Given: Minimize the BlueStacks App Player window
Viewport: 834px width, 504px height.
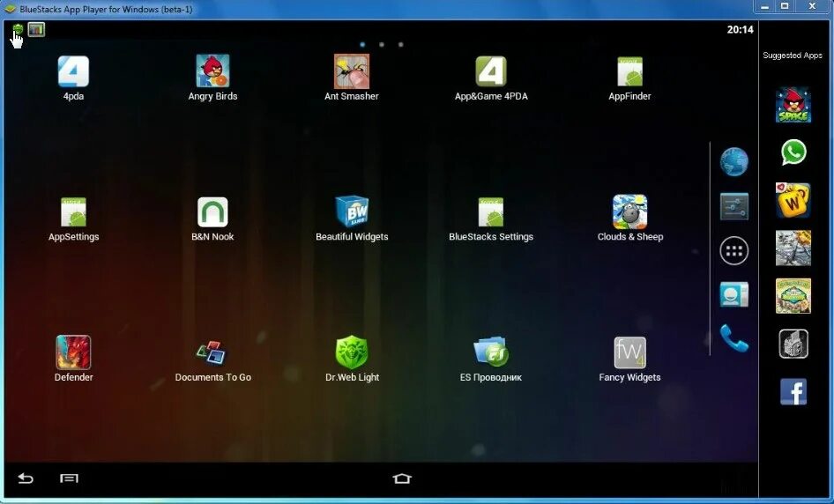Looking at the screenshot, I should [764, 7].
